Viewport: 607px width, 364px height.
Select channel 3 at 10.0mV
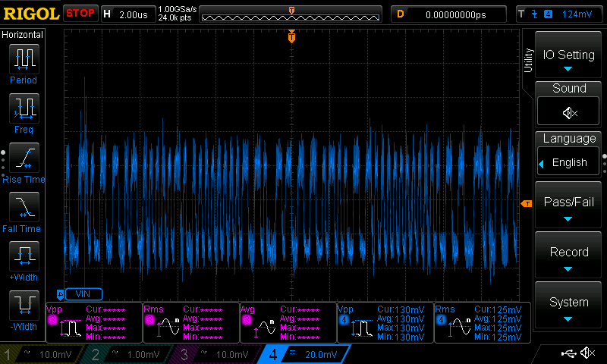click(216, 354)
